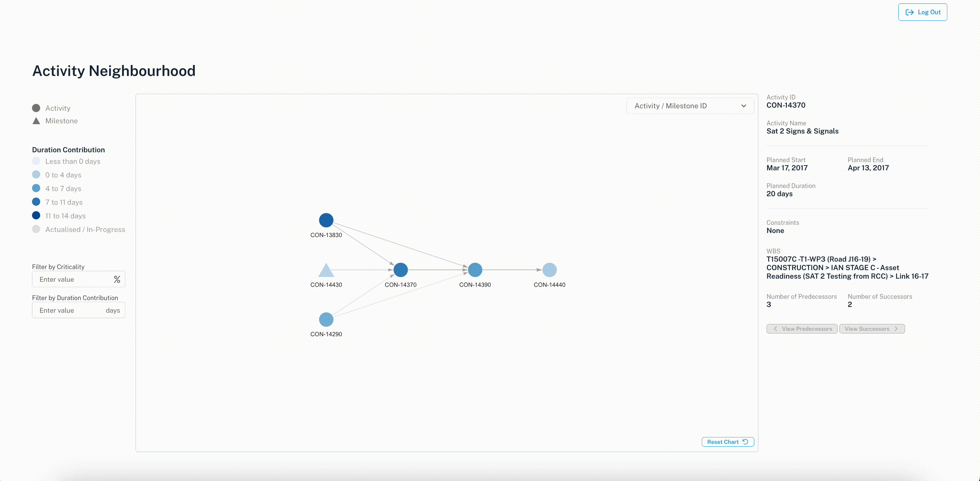Focus the Filter by Duration Contribution field

coord(78,310)
